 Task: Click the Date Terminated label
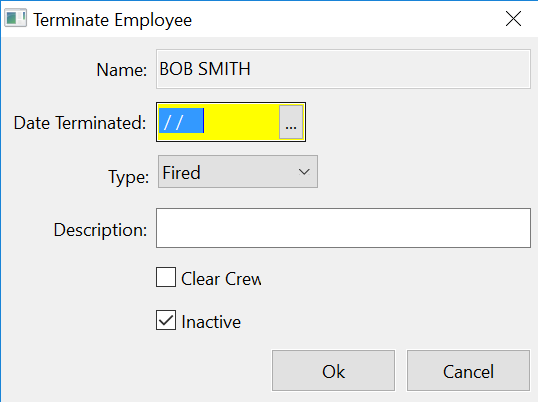[80, 123]
